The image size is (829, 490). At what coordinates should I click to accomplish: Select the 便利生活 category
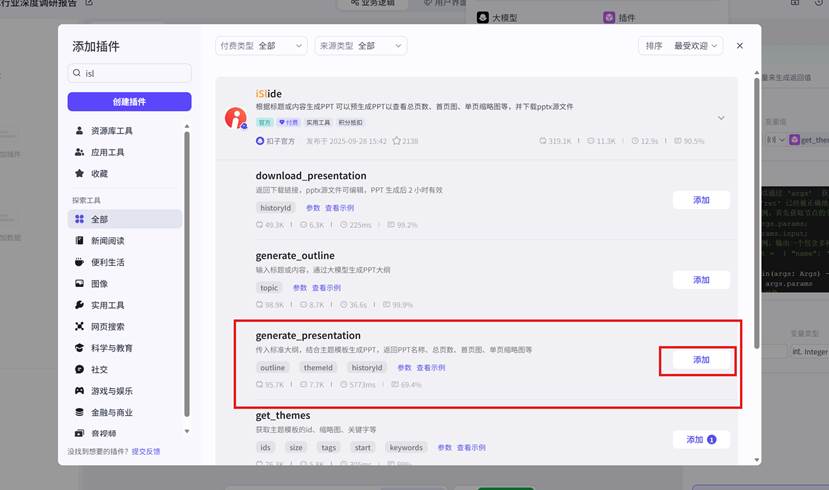click(125, 262)
